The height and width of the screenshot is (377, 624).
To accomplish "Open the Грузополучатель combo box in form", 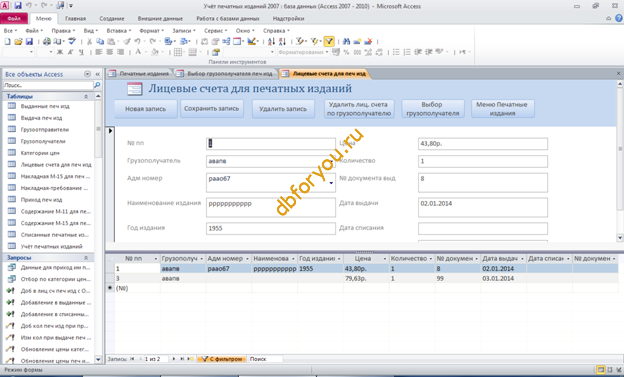I will (x=332, y=161).
